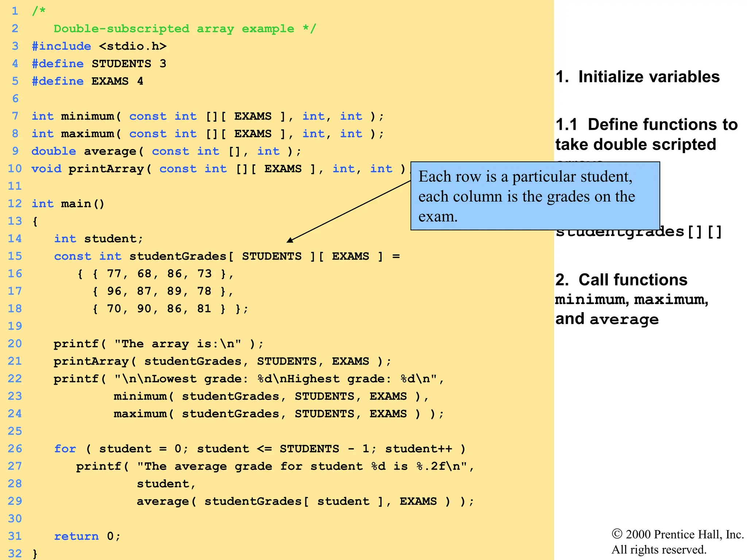This screenshot has width=747, height=560.
Task: Click the printArray call on line 21
Action: click(222, 361)
